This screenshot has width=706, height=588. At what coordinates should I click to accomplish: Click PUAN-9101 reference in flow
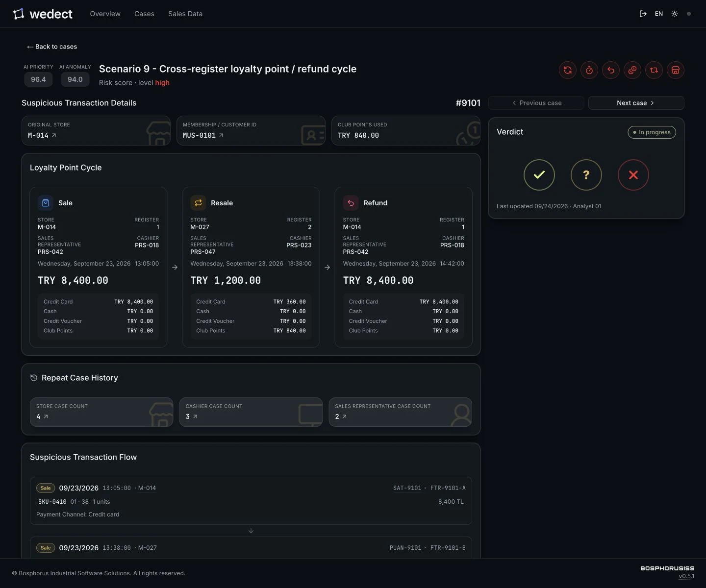click(405, 548)
